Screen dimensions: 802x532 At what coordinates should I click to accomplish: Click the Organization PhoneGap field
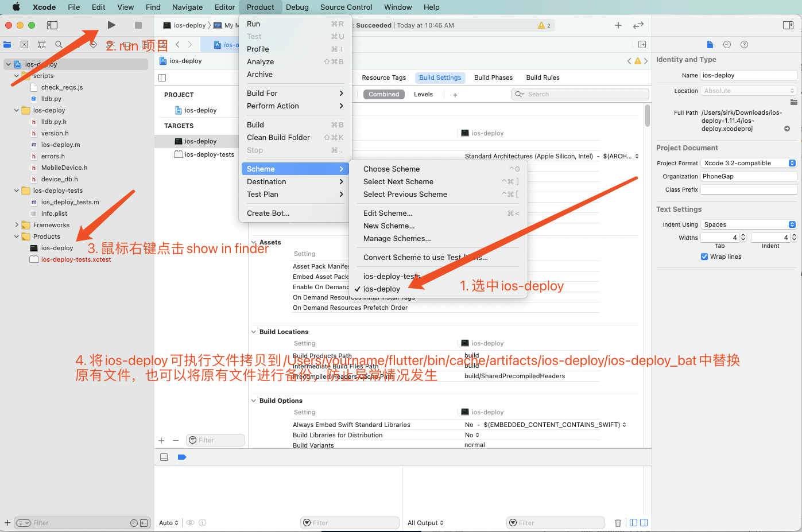[749, 176]
